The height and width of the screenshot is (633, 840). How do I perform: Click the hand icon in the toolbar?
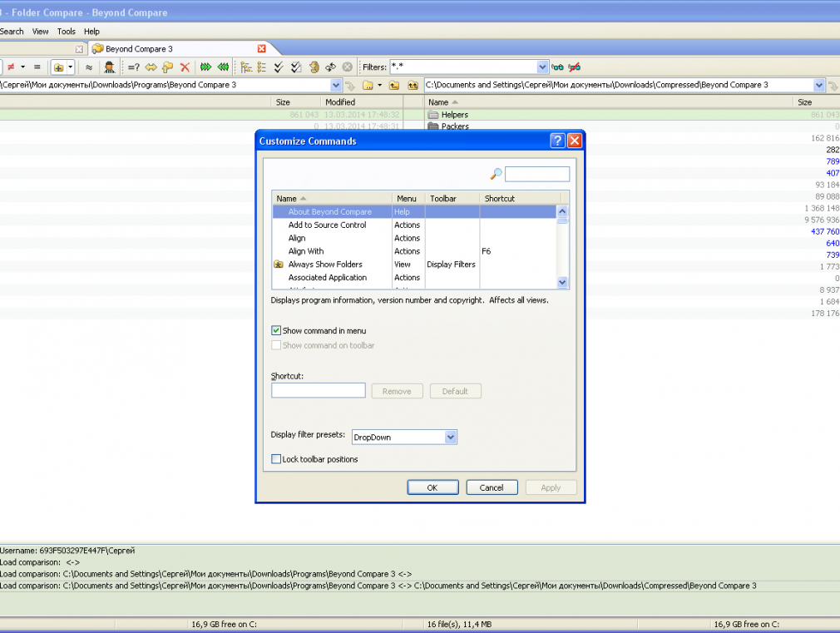coord(314,67)
